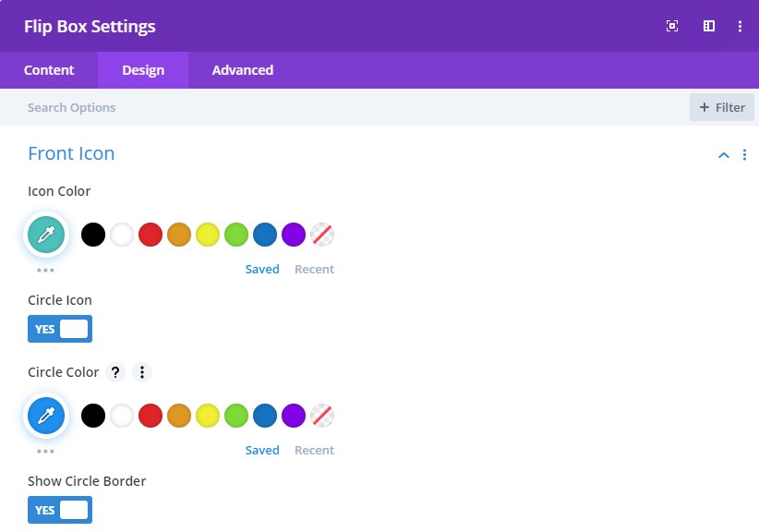Toggle the Circle Icon switch

(60, 329)
